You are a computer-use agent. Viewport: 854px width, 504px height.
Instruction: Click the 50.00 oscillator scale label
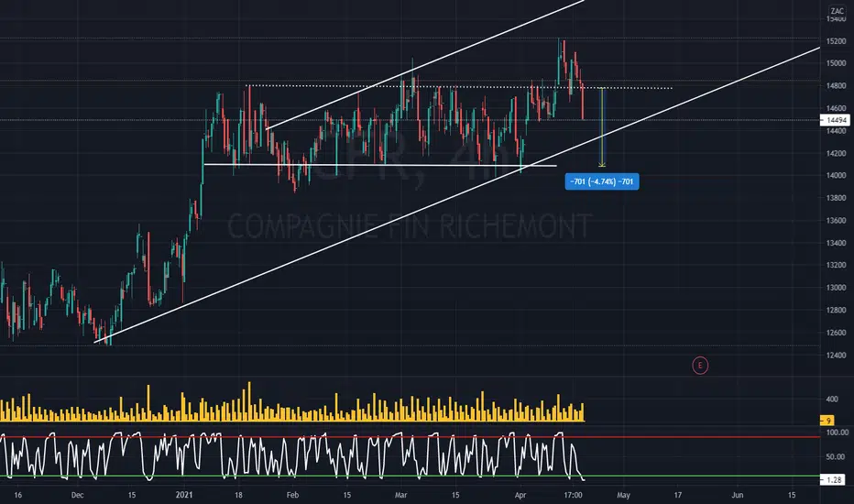tap(835, 456)
